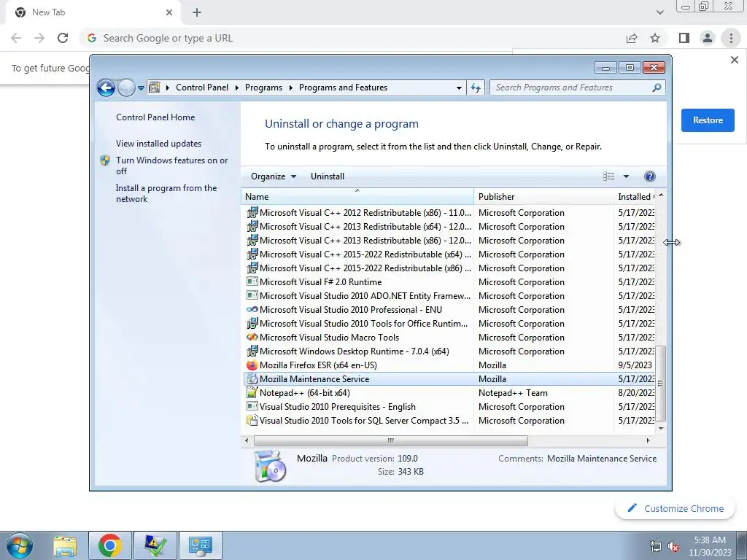Expand the view options dropdown arrow
The height and width of the screenshot is (560, 747).
[626, 176]
